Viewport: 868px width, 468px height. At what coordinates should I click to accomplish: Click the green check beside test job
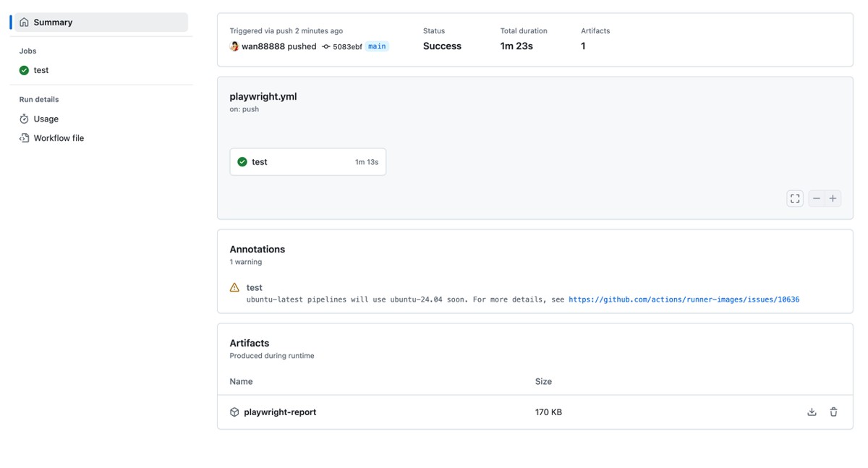24,70
